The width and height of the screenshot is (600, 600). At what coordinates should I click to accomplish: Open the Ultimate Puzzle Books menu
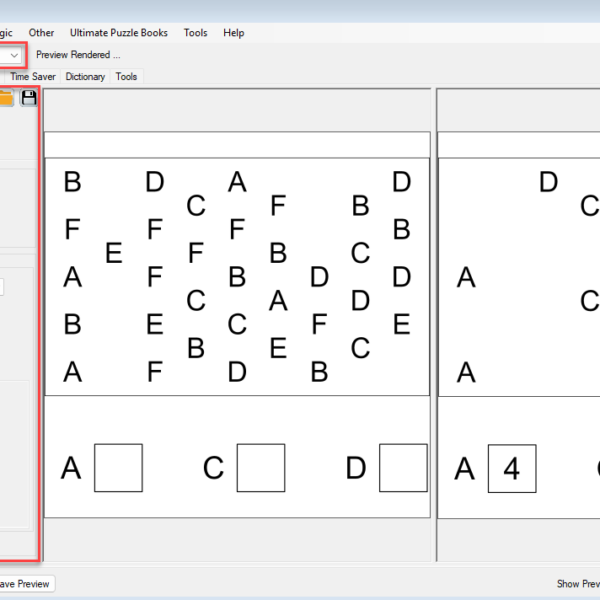pos(119,33)
